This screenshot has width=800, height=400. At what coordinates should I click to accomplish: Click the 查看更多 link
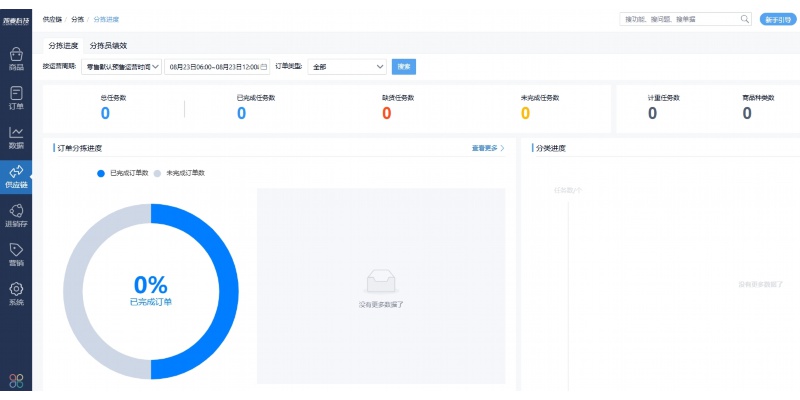click(487, 148)
